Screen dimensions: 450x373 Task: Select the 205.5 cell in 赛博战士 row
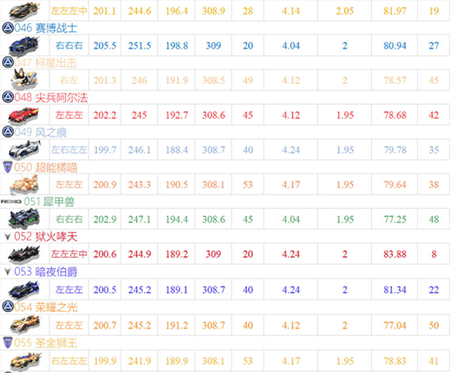click(x=105, y=46)
